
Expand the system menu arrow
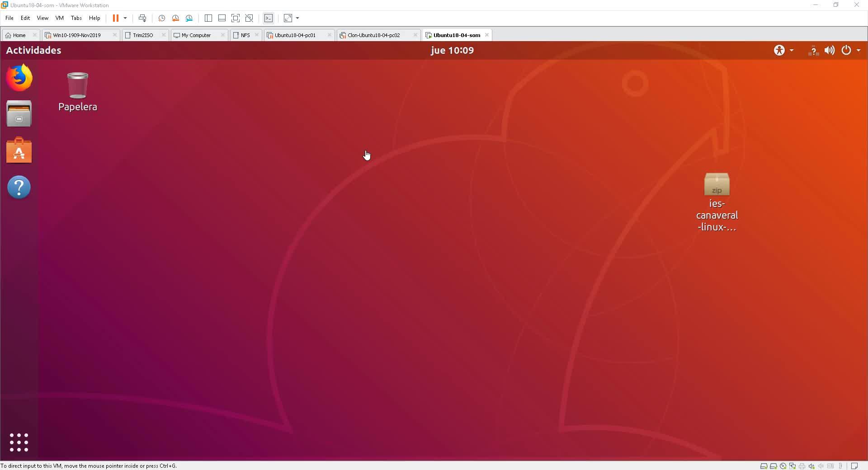(859, 51)
